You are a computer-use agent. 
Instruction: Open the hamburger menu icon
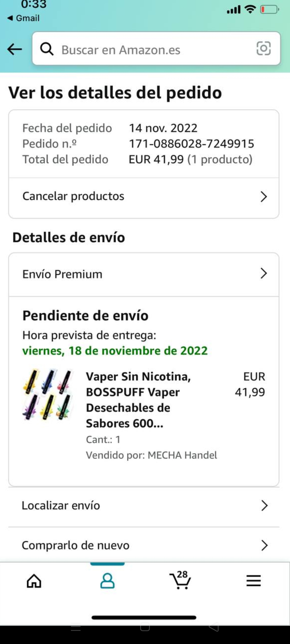pyautogui.click(x=253, y=581)
